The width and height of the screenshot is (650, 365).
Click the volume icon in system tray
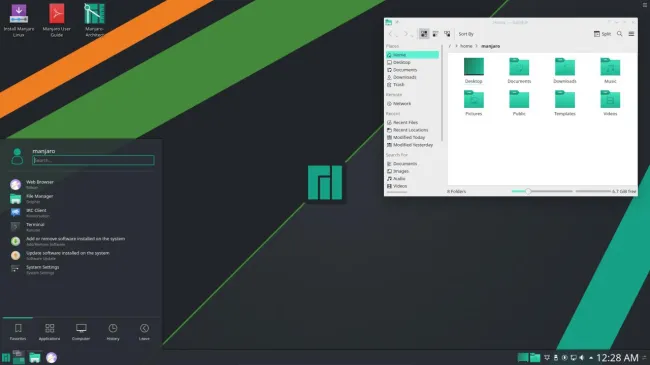[x=582, y=358]
